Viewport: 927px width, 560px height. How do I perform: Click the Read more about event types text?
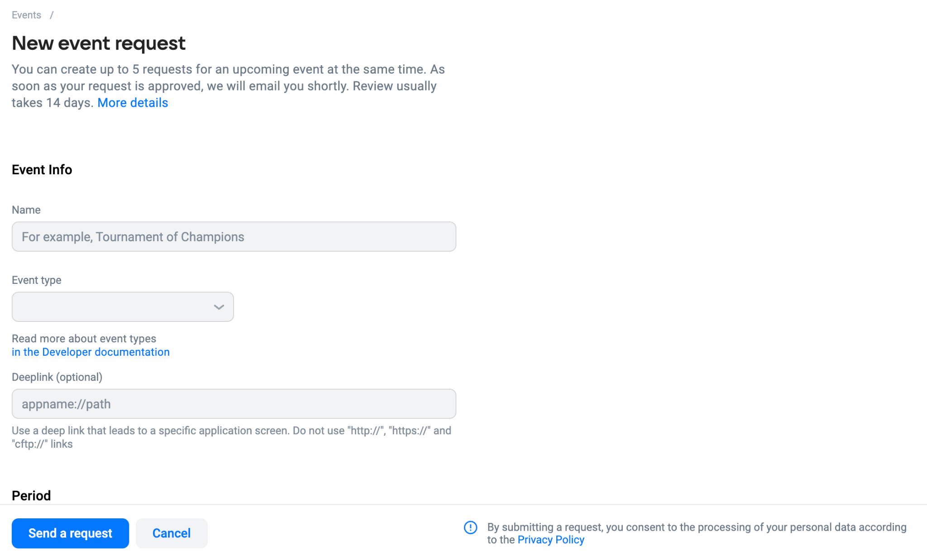(x=84, y=339)
